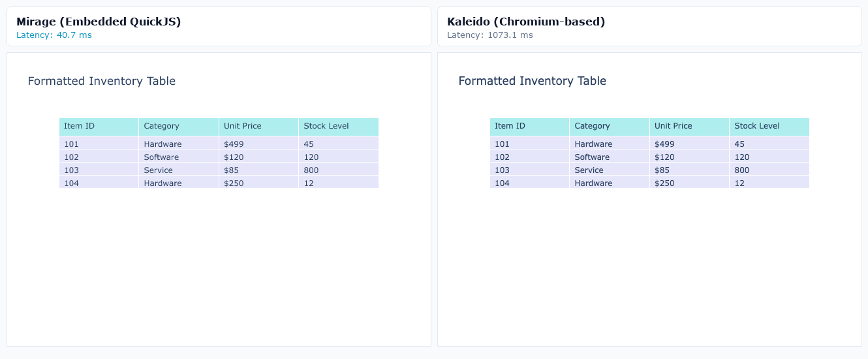Click the Latency: 1073.1 ms label

tap(490, 35)
